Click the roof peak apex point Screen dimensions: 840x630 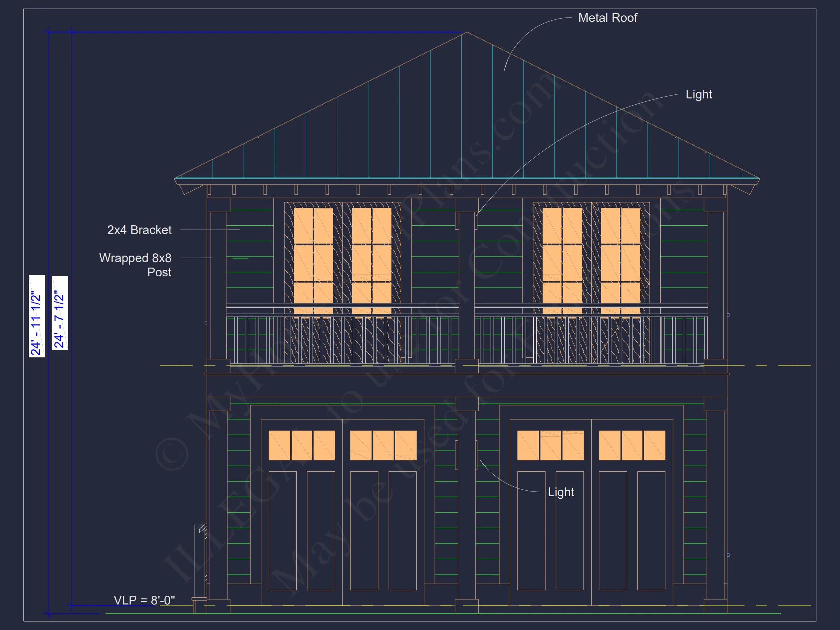(466, 33)
